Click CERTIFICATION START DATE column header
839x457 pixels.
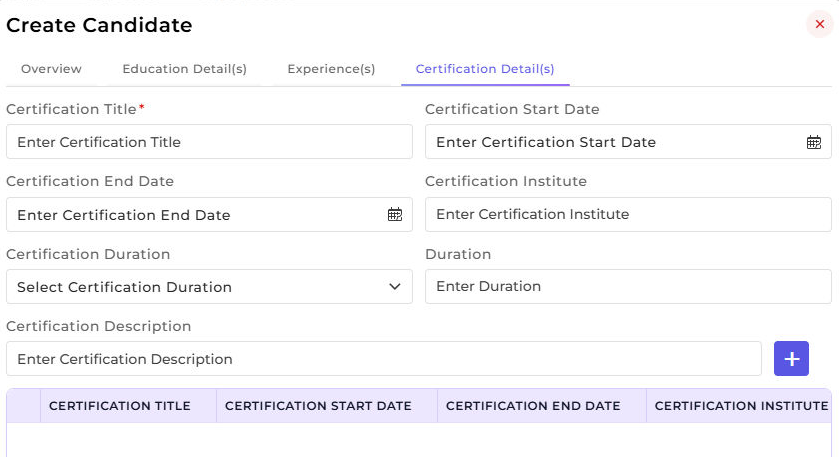[327, 406]
